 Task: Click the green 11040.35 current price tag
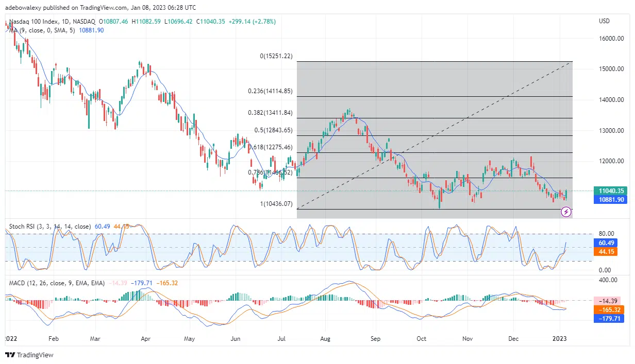coord(609,190)
